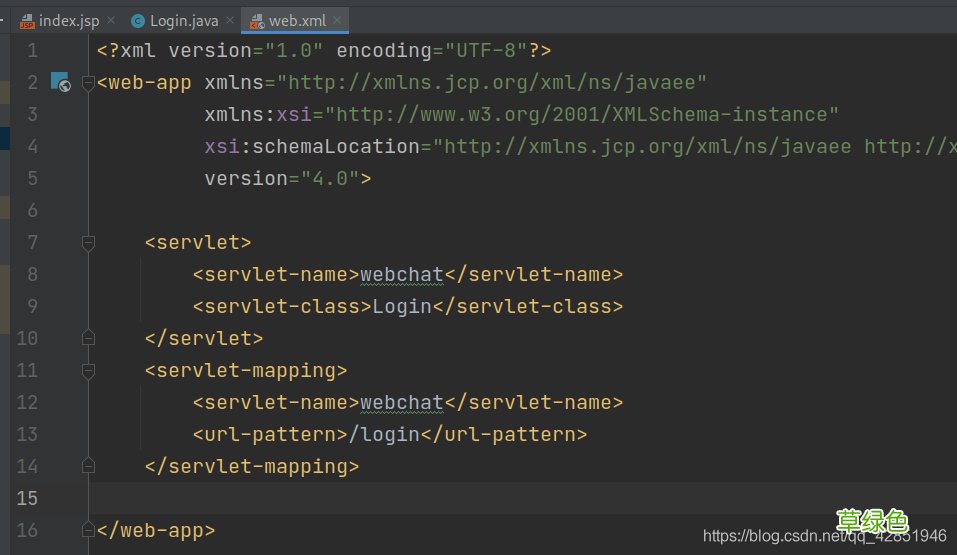Click the closing web-app fold marker on line 16

(x=88, y=529)
